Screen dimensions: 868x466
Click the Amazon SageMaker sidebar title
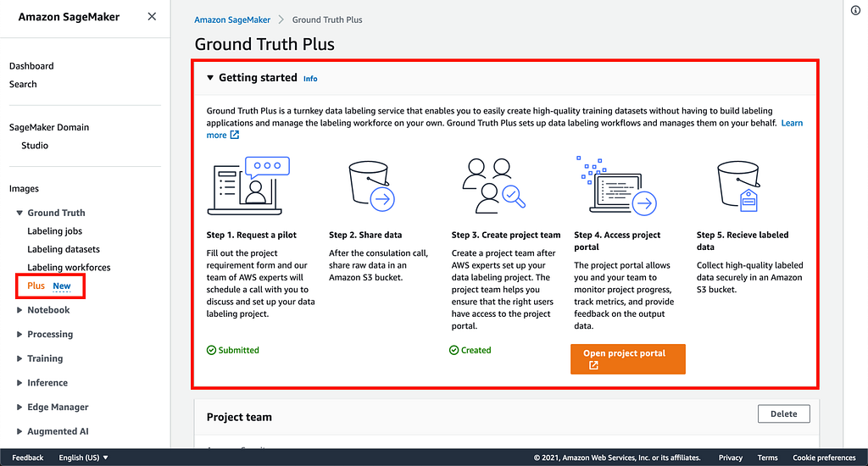tap(69, 17)
